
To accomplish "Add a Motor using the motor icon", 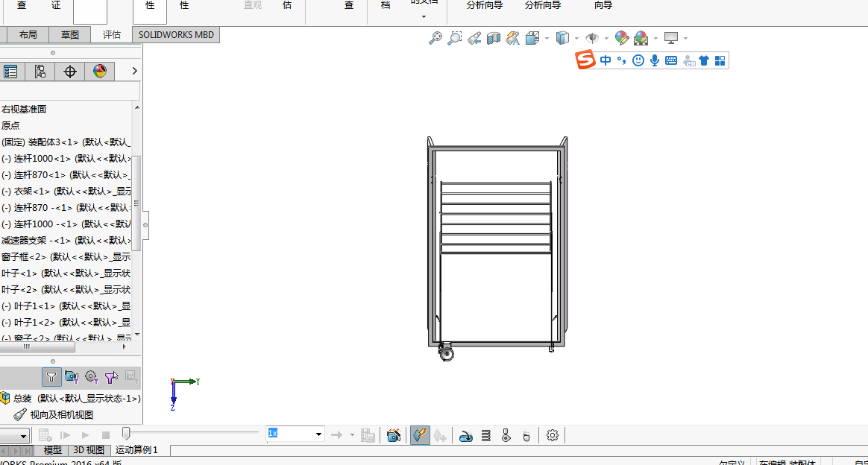I will click(466, 436).
